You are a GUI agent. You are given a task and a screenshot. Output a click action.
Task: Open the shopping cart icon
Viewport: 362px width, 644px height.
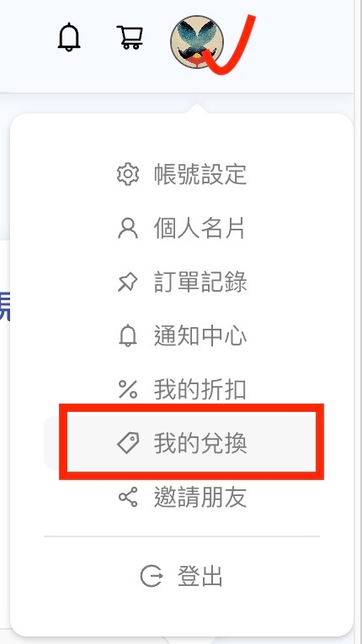(x=130, y=37)
